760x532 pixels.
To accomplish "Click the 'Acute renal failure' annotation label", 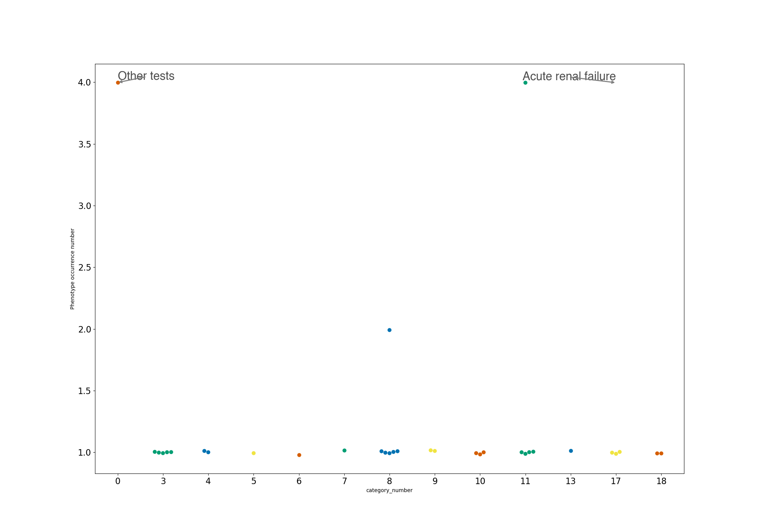I will [569, 76].
